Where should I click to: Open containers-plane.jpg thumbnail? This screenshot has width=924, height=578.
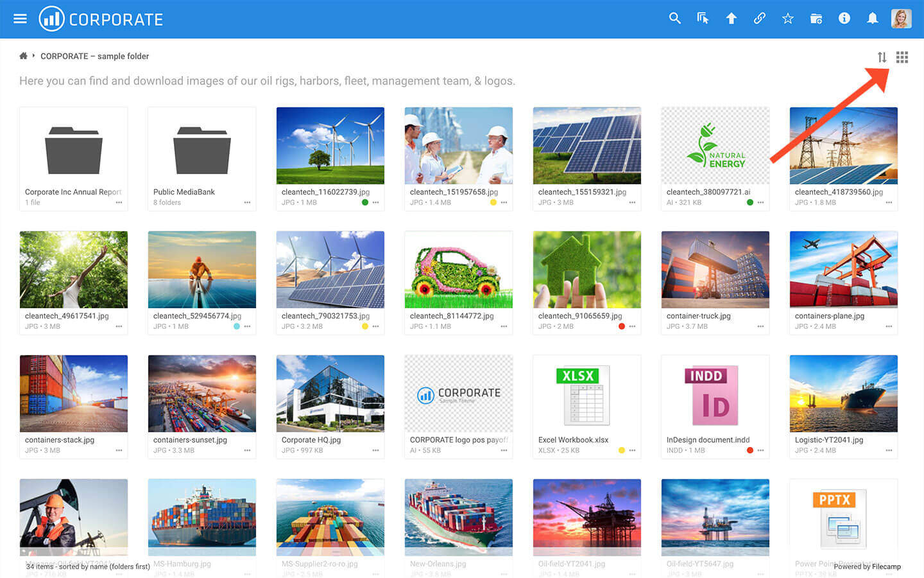(x=844, y=270)
